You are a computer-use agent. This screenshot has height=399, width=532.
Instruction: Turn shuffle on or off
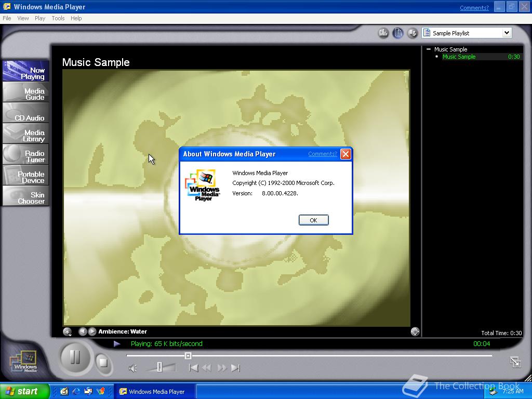click(413, 33)
